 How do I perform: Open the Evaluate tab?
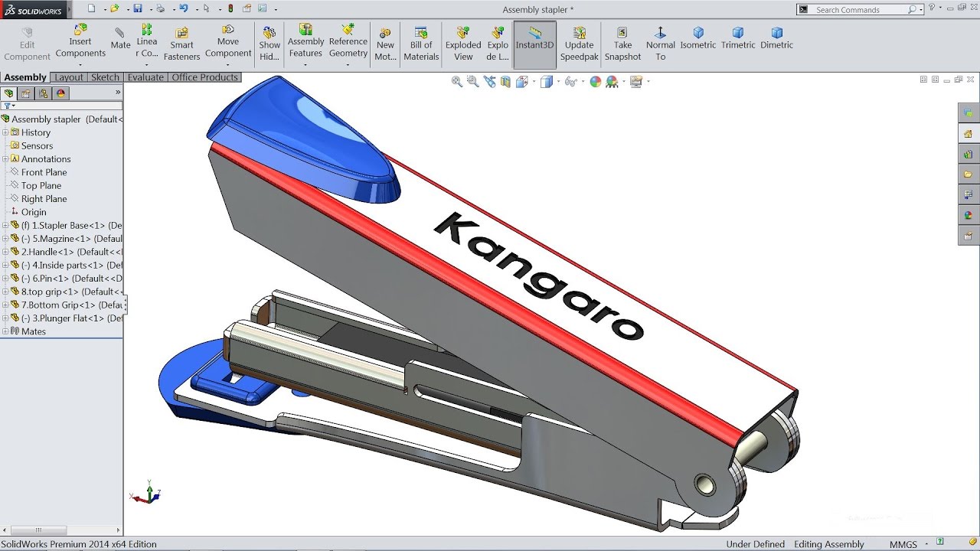point(145,77)
